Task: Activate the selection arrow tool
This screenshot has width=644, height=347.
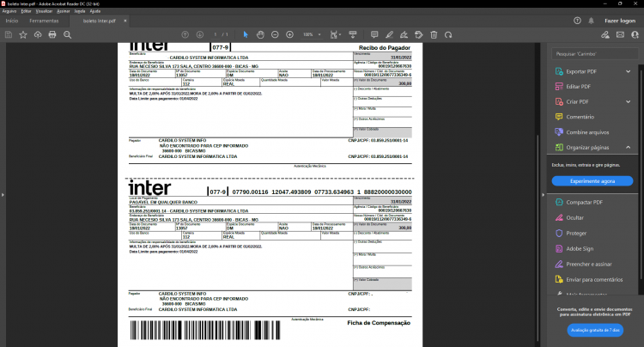Action: click(246, 35)
